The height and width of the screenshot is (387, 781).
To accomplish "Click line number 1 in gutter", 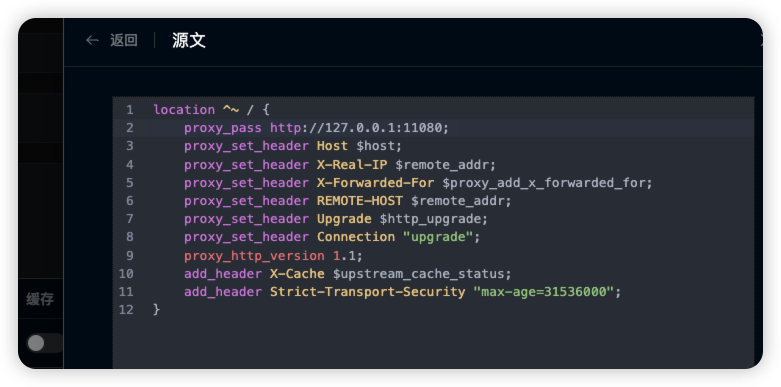I will (130, 110).
